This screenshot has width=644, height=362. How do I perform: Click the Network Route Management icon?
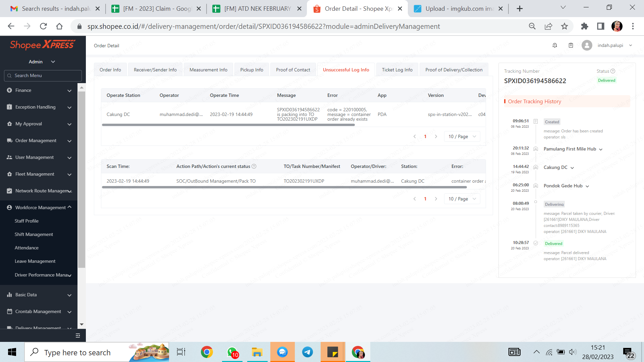[9, 191]
